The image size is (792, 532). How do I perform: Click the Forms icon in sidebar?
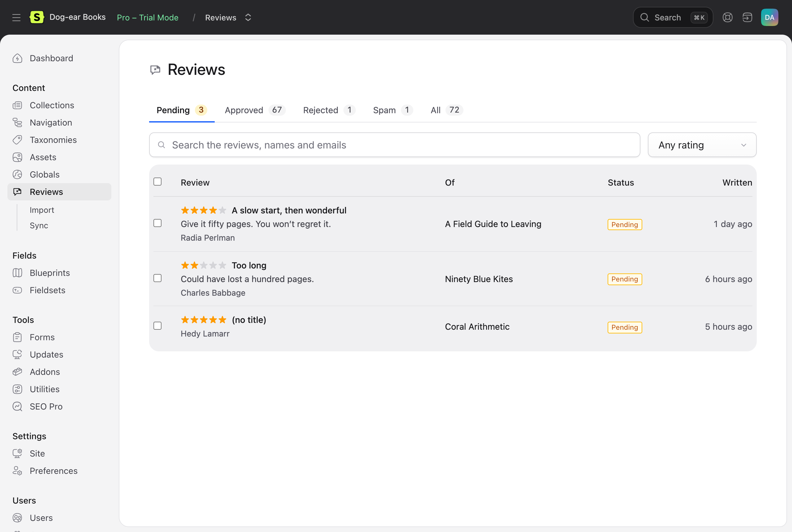coord(17,337)
